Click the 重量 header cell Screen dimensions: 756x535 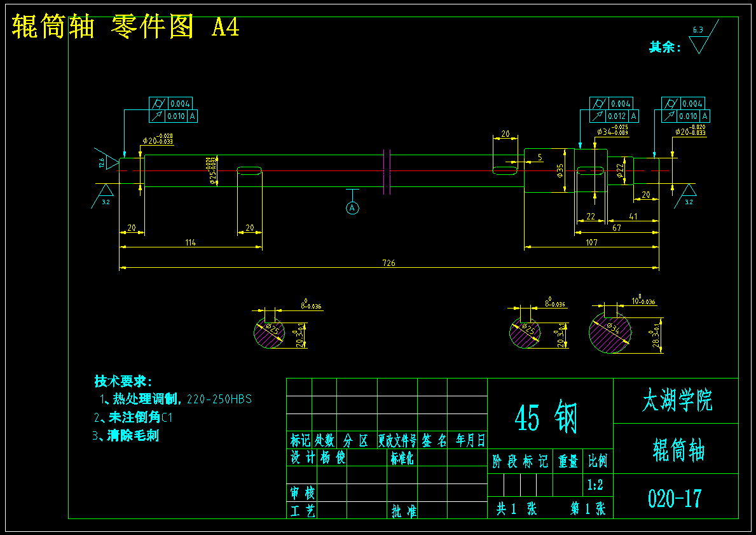tap(568, 462)
